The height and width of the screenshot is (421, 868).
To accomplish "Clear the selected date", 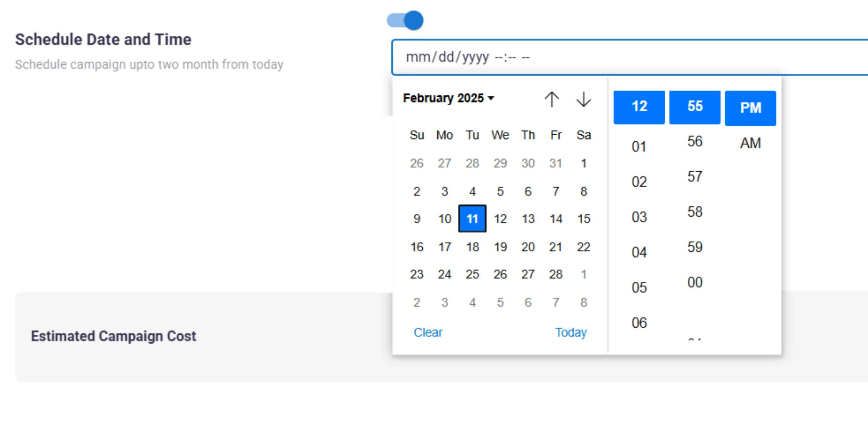I will tap(428, 332).
